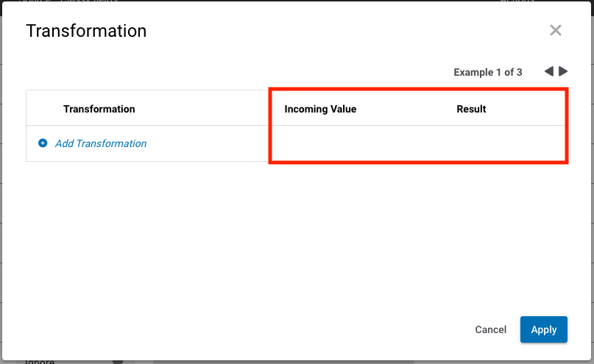
Task: Open the Add Transformation link
Action: click(x=101, y=143)
